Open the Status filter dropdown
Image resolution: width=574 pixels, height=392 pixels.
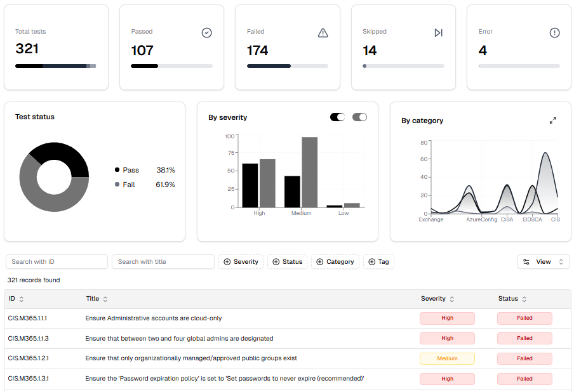(x=287, y=262)
